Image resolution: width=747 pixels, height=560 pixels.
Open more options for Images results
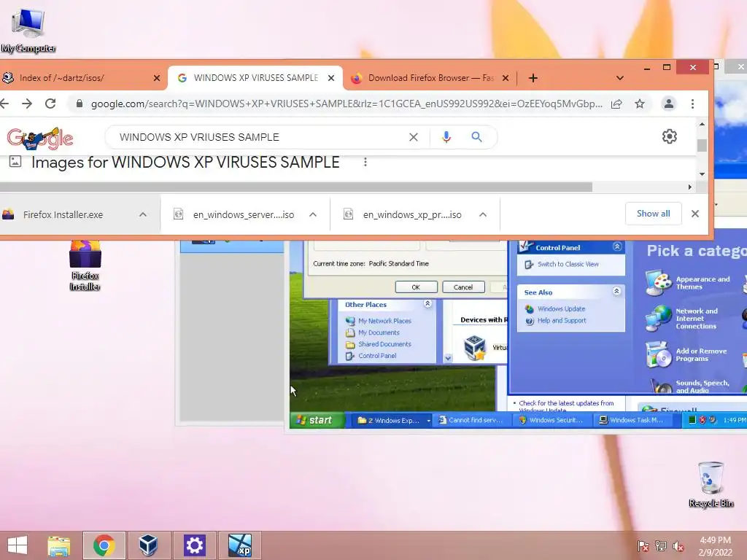click(365, 163)
